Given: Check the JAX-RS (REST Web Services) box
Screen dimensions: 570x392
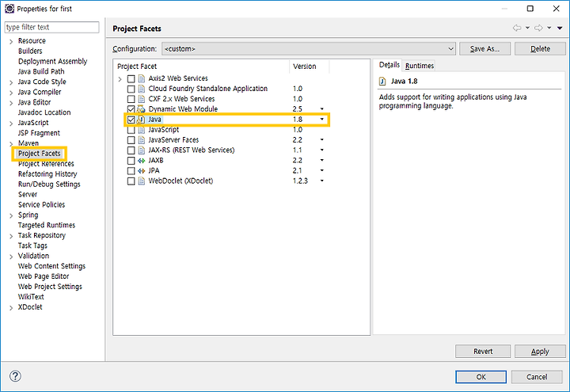Looking at the screenshot, I should 131,150.
